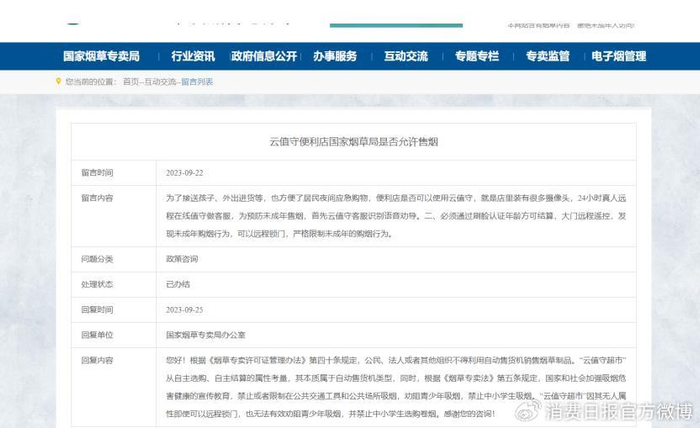Go to 首页 in the breadcrumb
Screen dimensions: 700x428
tap(131, 82)
